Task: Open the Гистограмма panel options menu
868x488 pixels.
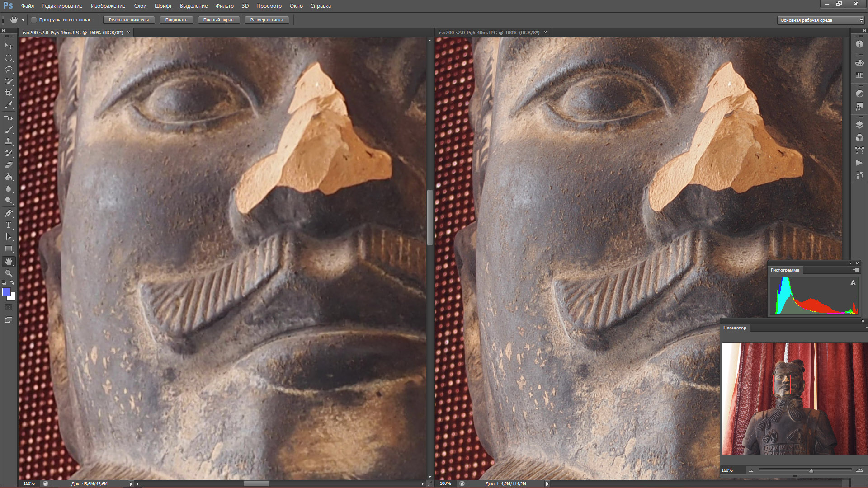Action: click(x=855, y=270)
